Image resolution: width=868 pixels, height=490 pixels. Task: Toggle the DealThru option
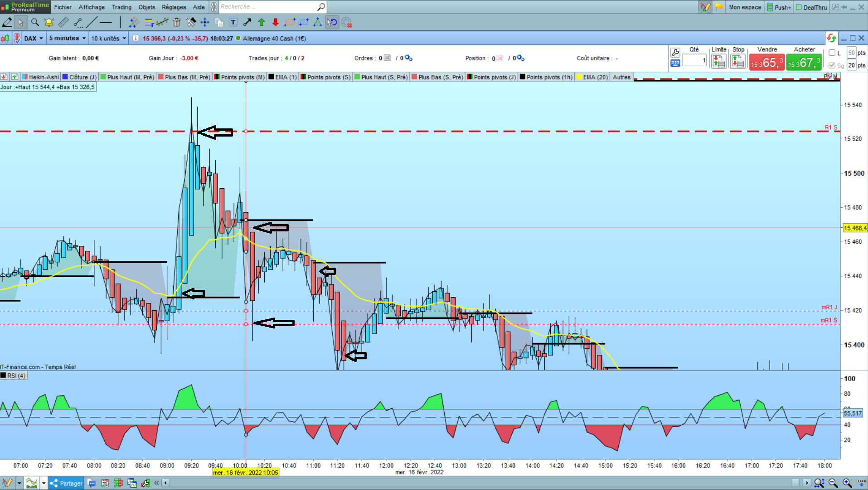(x=811, y=7)
